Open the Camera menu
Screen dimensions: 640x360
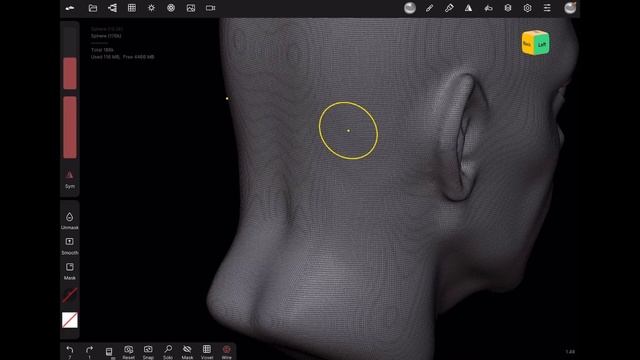[x=210, y=8]
